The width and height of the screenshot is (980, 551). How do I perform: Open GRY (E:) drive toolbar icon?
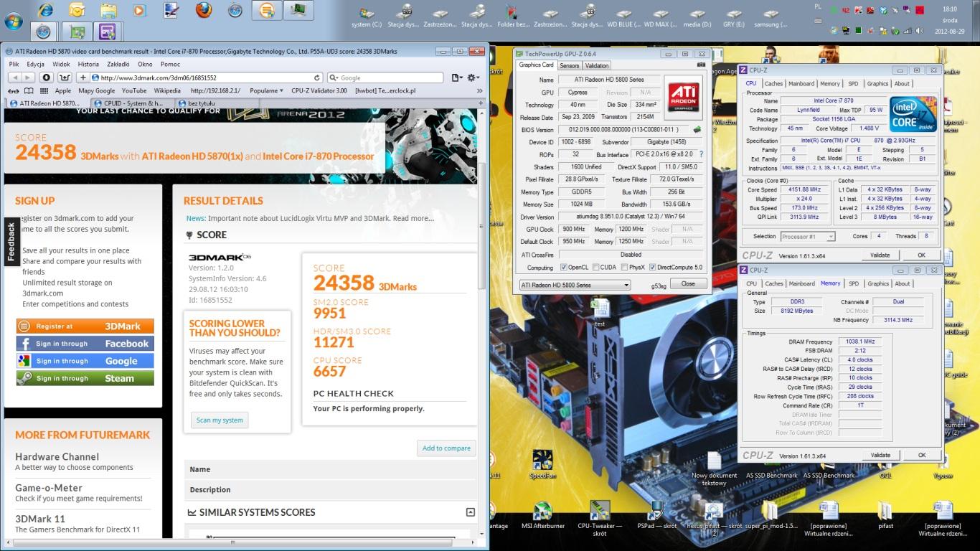(733, 17)
